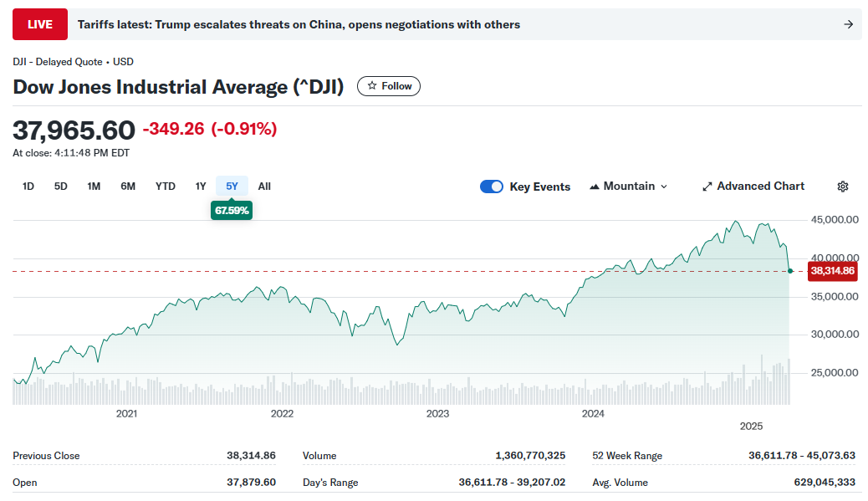This screenshot has height=501, width=868.
Task: Follow the Dow Jones Industrial Average
Action: (x=389, y=86)
